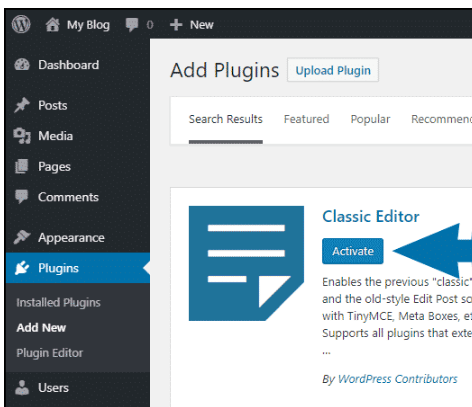Screen dimensions: 472x407
Task: Click the Posts pushpin icon
Action: [x=22, y=105]
